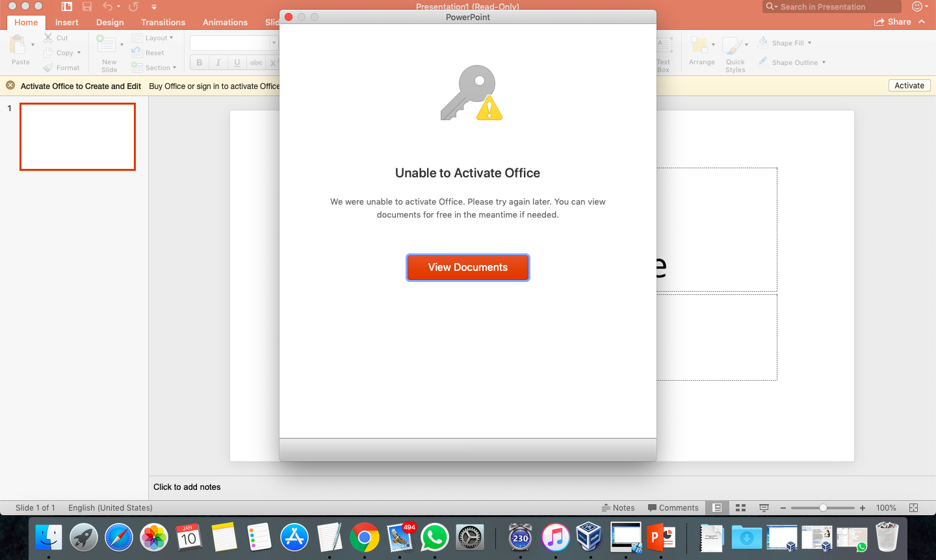Click the zoom slider handle
The width and height of the screenshot is (936, 560).
click(x=823, y=508)
